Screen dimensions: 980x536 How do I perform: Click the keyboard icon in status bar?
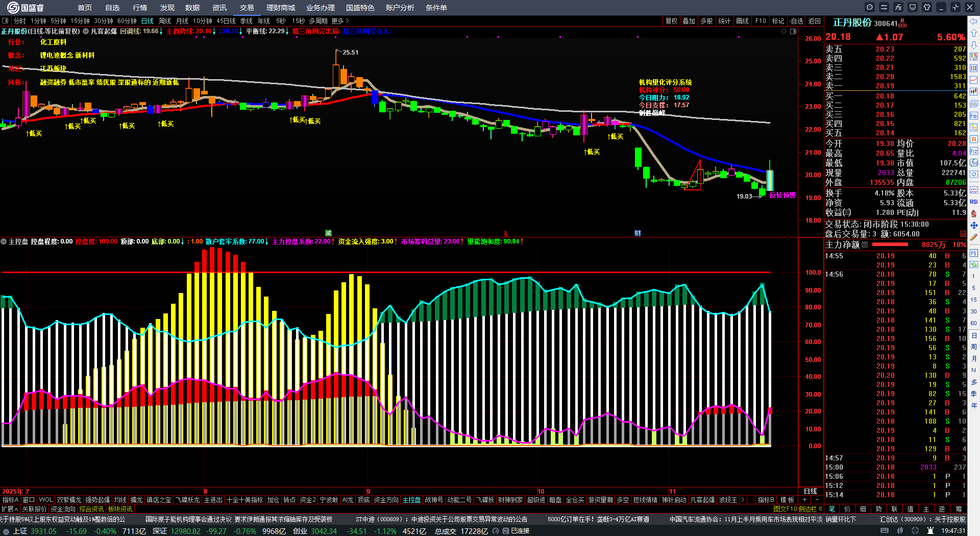[x=885, y=531]
